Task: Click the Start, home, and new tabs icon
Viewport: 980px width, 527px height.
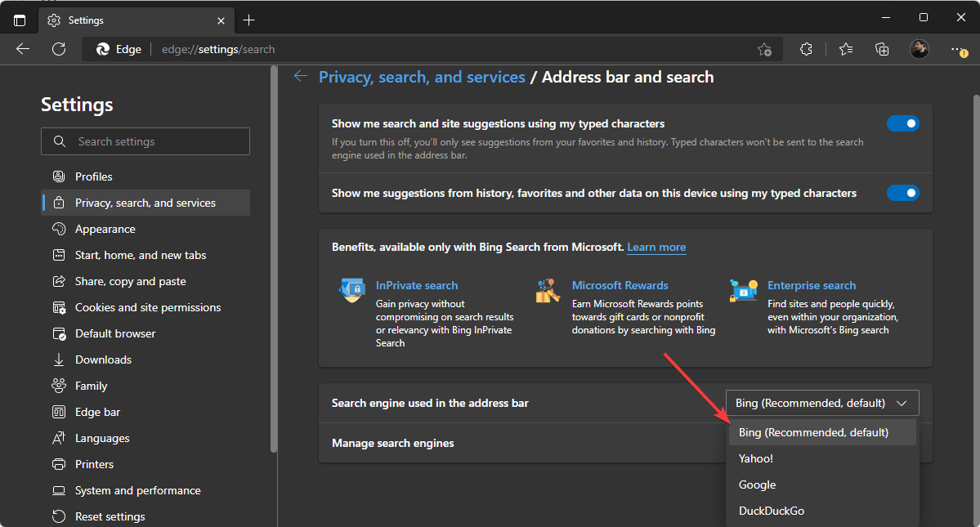Action: pos(59,255)
